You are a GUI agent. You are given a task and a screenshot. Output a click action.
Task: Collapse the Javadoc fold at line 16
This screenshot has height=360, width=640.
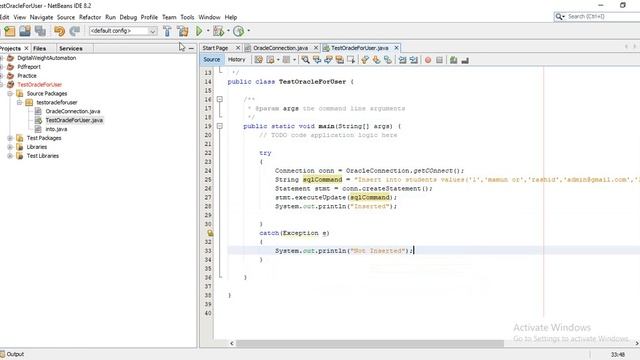click(220, 99)
